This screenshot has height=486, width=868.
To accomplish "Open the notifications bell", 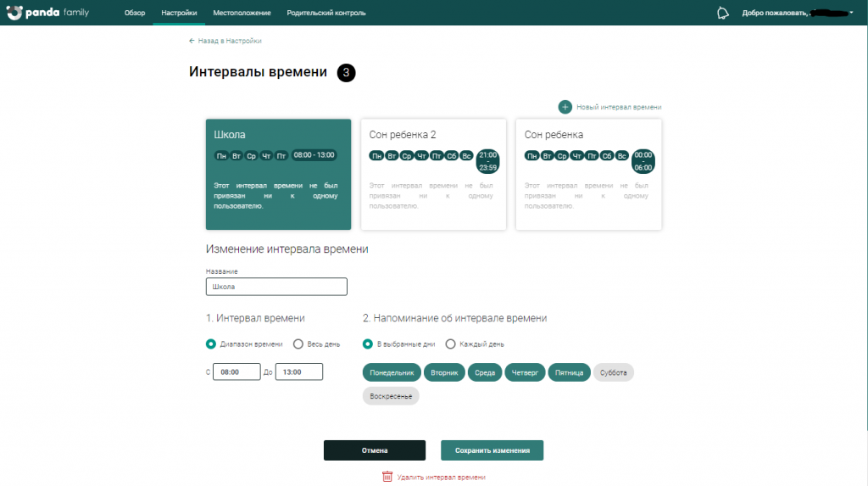I will pyautogui.click(x=722, y=13).
